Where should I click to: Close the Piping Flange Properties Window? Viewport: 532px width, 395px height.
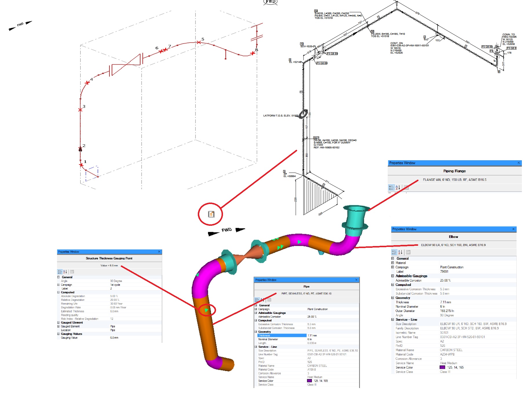point(519,163)
